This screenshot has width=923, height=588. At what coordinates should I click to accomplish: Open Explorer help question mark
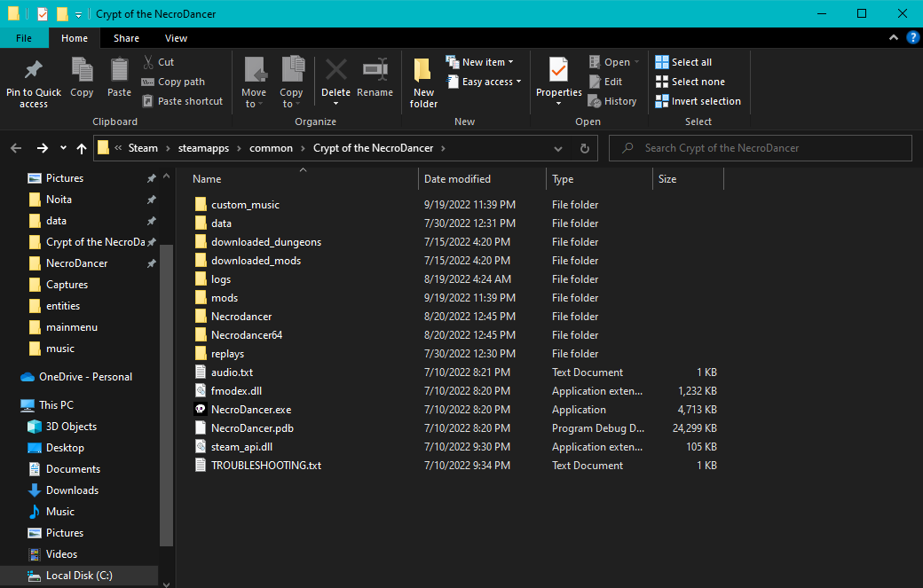pyautogui.click(x=913, y=37)
